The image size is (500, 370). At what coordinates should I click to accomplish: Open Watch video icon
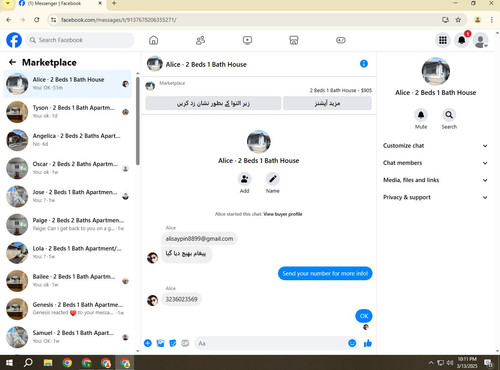pyautogui.click(x=247, y=40)
